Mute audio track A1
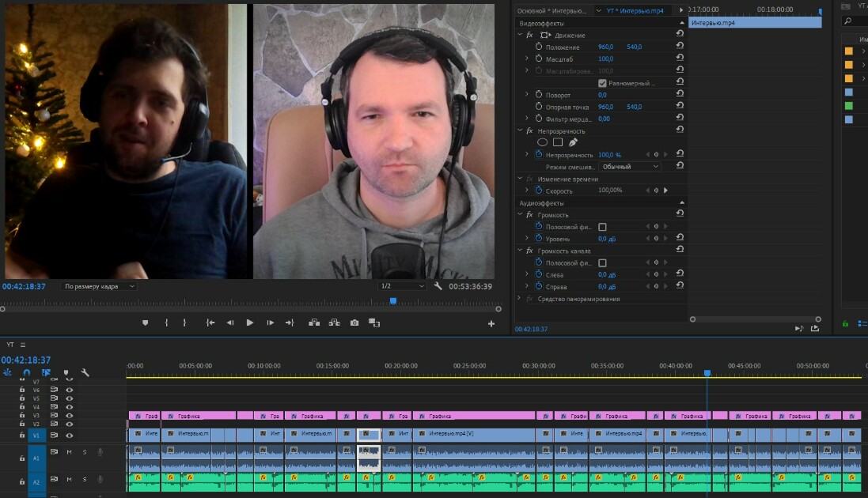Image resolution: width=868 pixels, height=498 pixels. [x=69, y=452]
